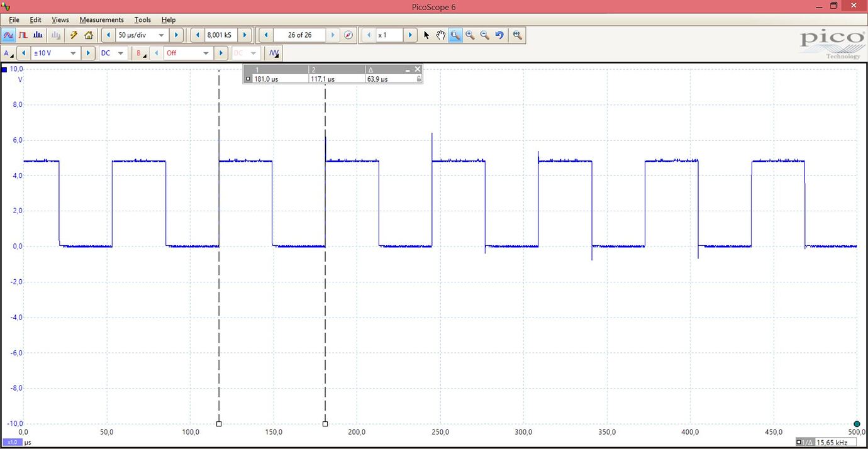Open the 50 µs/div timebase dropdown
Screen dimensions: 868x449
pos(161,35)
